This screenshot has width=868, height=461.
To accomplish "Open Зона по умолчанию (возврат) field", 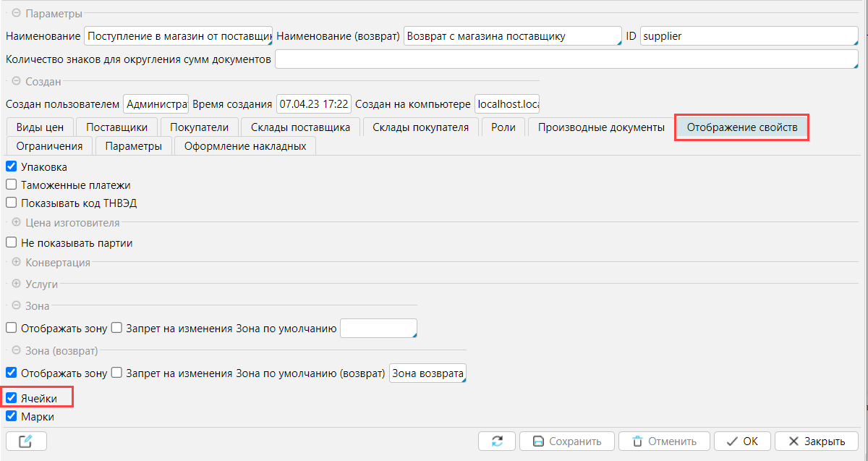I will pos(427,373).
